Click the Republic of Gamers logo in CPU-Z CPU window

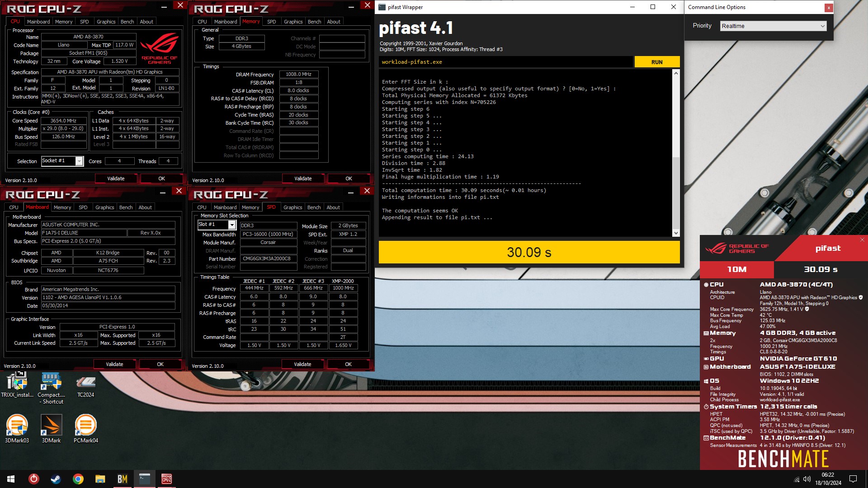coord(159,49)
